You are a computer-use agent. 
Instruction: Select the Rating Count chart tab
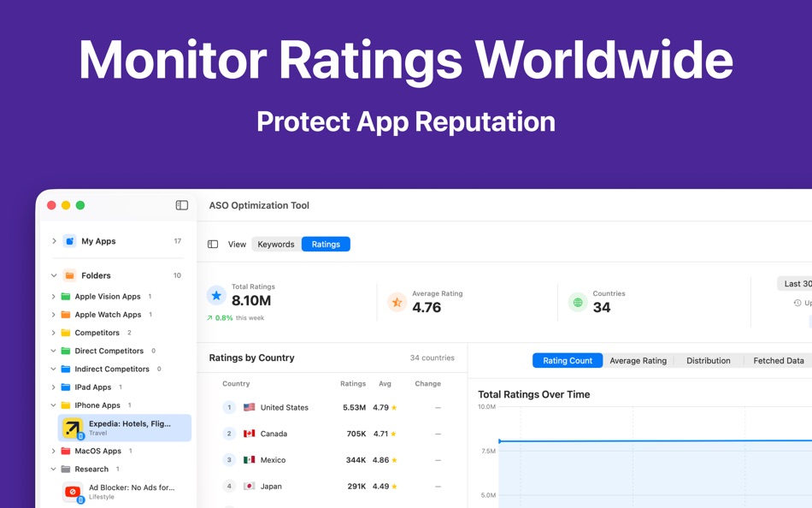point(567,361)
